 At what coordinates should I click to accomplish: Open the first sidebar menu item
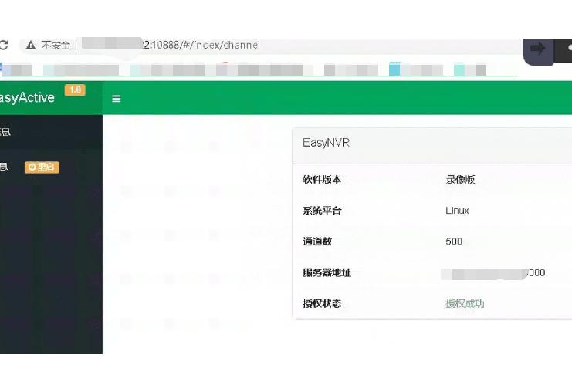(51, 132)
